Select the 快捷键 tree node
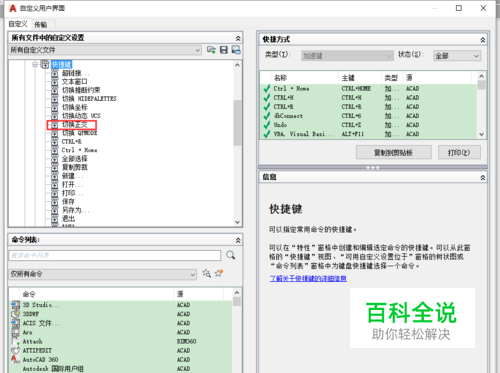This screenshot has width=500, height=373. (62, 64)
